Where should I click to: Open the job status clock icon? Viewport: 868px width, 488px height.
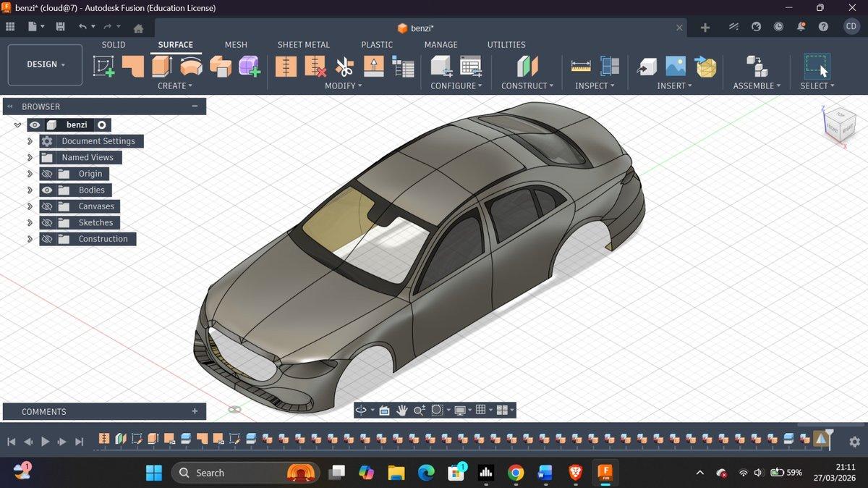778,27
